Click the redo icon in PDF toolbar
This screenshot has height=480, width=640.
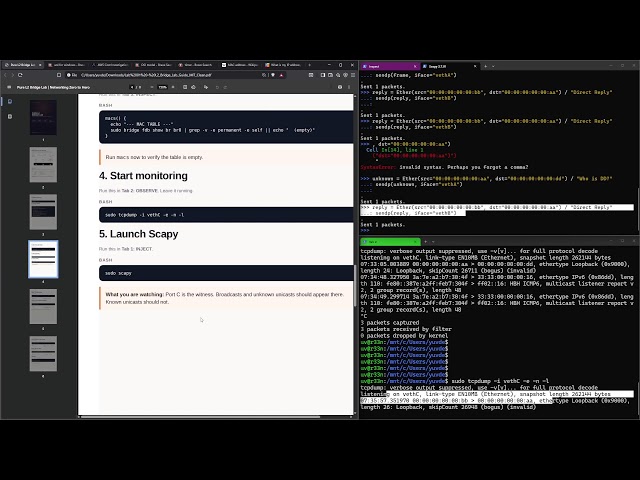[x=225, y=87]
